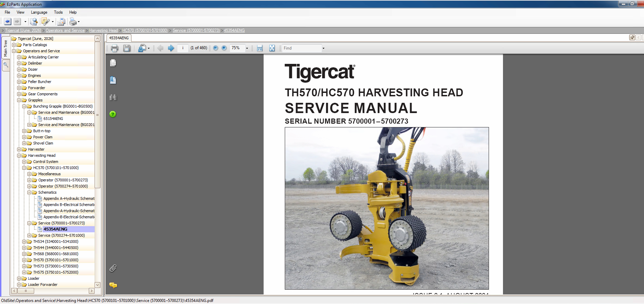Screen dimensions: 644x304
Task: Zoom in with the plus button
Action: coord(224,48)
